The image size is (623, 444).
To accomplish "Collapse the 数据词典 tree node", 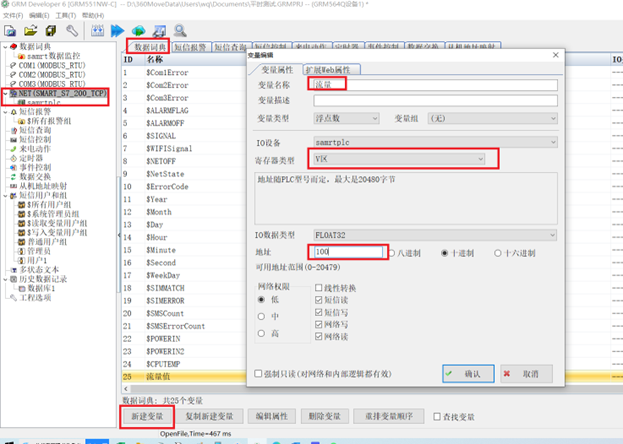I will (5, 47).
